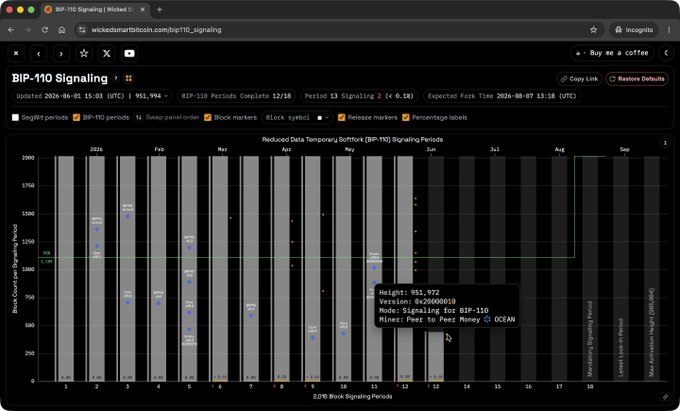
Task: Click the Swap panel order arrows icon
Action: point(138,117)
